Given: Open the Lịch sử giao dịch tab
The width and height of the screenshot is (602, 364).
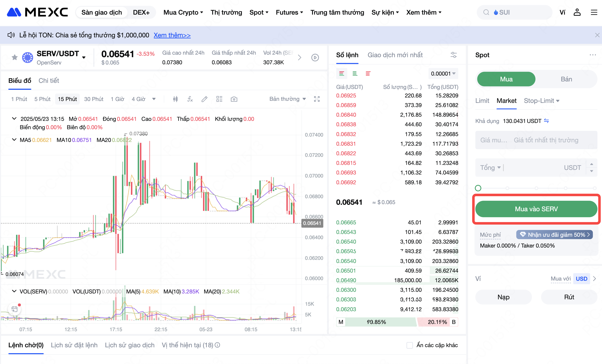Looking at the screenshot, I should pos(129,345).
